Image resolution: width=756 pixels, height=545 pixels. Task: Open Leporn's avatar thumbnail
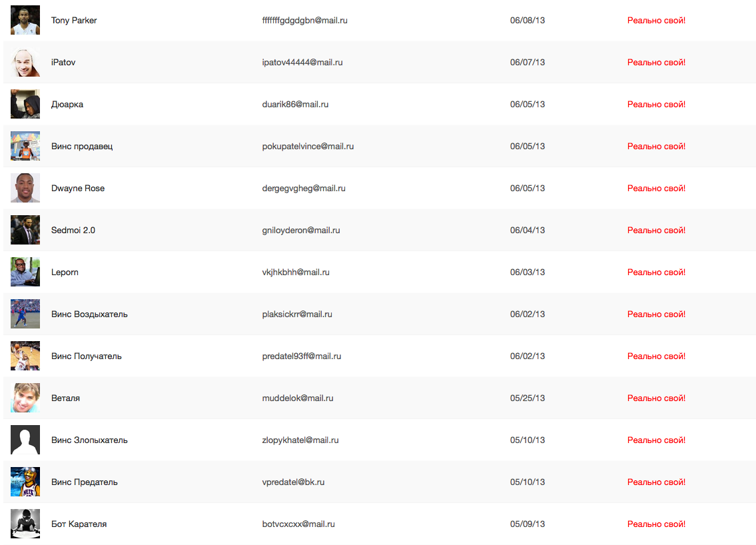tap(25, 272)
